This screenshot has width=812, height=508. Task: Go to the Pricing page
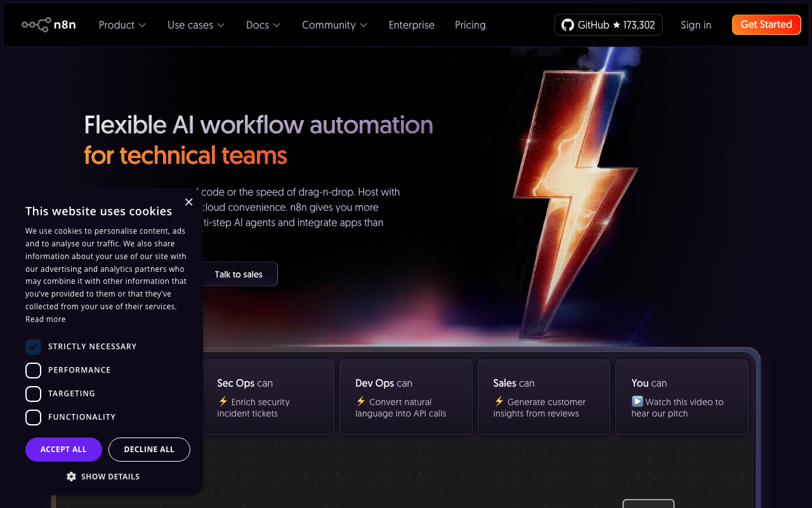pyautogui.click(x=470, y=25)
